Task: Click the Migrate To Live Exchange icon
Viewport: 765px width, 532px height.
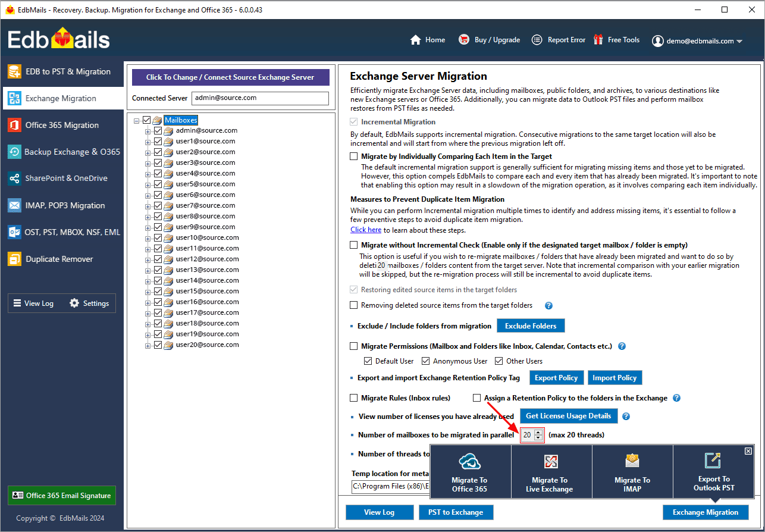Action: click(550, 462)
